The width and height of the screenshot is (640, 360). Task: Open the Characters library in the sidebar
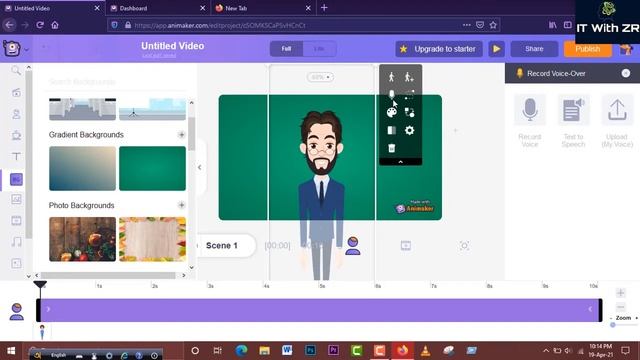[x=16, y=114]
